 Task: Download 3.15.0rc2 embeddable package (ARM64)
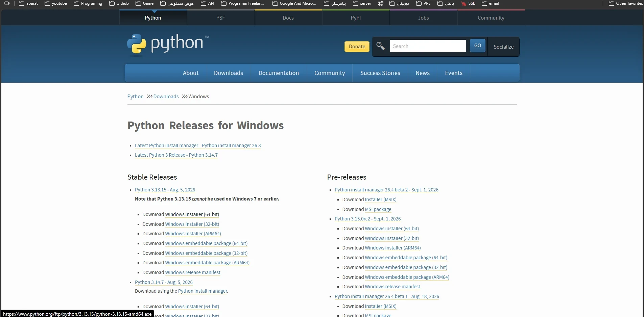(x=407, y=277)
